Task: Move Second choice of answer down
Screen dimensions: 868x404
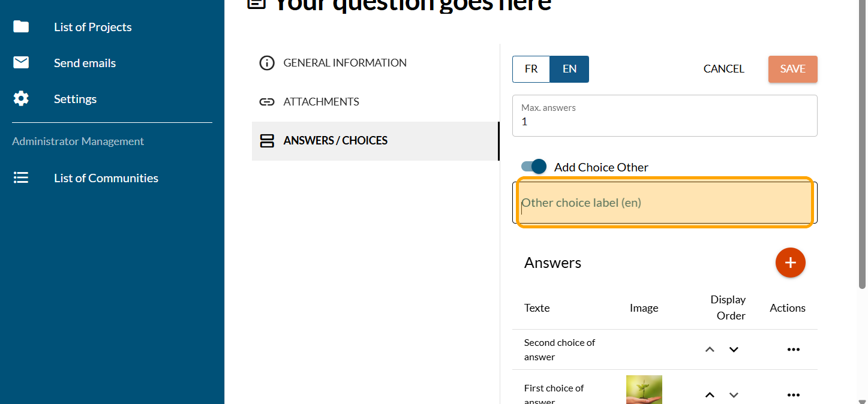Action: (734, 349)
